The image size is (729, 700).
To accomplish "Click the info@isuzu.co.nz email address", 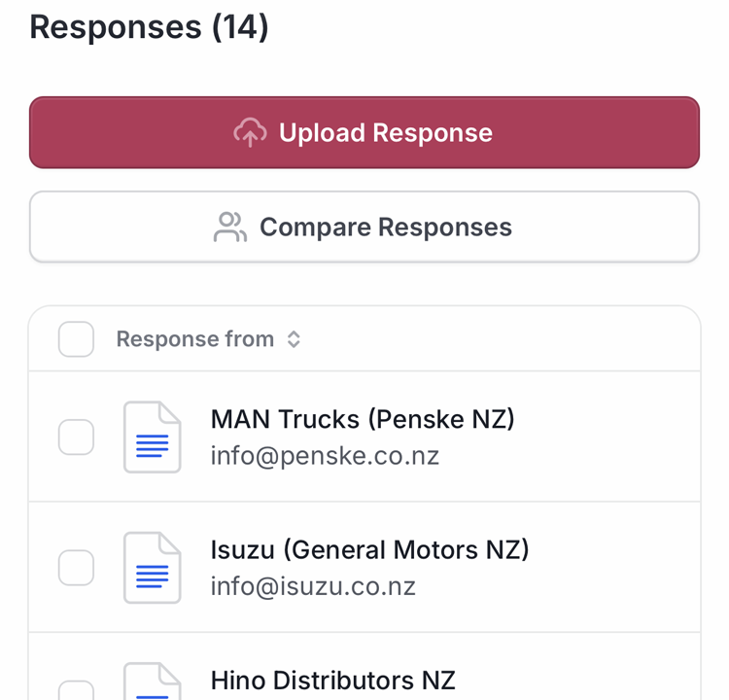I will pyautogui.click(x=313, y=586).
